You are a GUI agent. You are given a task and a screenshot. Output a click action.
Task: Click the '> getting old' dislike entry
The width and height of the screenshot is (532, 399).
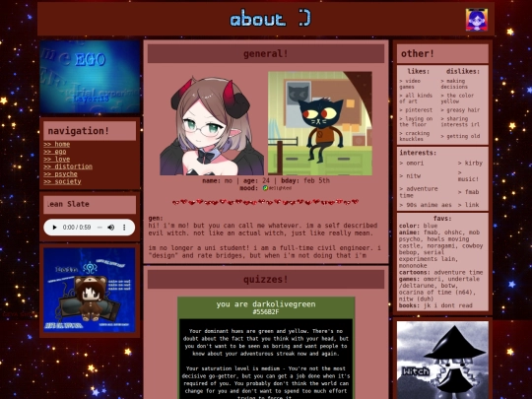coord(460,136)
